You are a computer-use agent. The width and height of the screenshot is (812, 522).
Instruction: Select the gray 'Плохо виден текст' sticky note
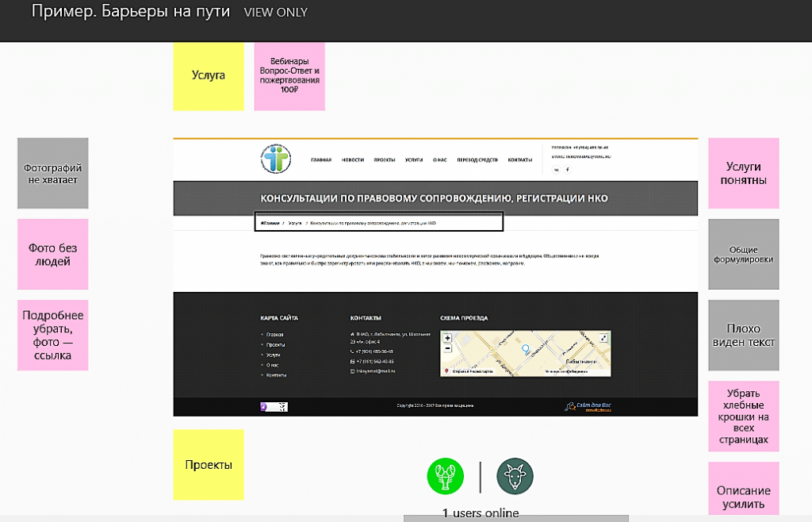[744, 336]
